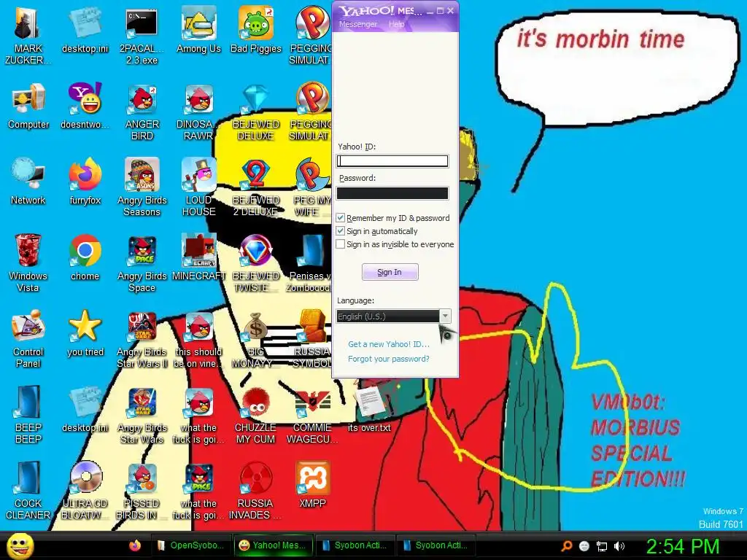Click the Firefox icon on the taskbar
The width and height of the screenshot is (747, 560).
[135, 545]
